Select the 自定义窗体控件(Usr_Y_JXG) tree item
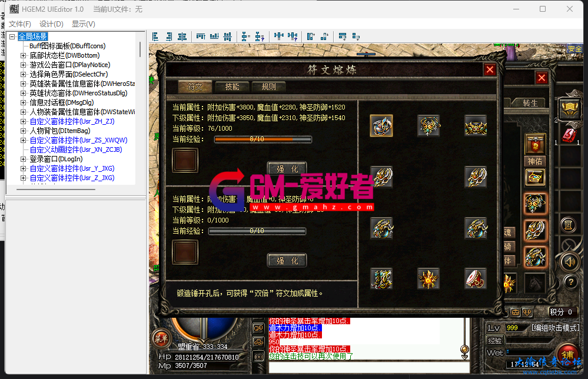Screen dimensions: 588x379 tap(72, 168)
